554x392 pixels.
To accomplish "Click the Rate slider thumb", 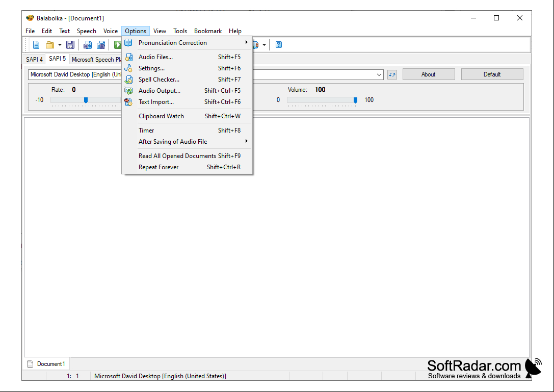I will (86, 100).
